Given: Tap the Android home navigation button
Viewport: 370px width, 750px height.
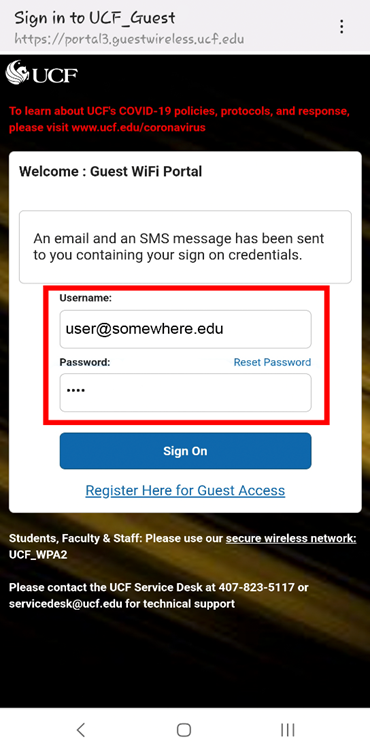Looking at the screenshot, I should click(184, 729).
